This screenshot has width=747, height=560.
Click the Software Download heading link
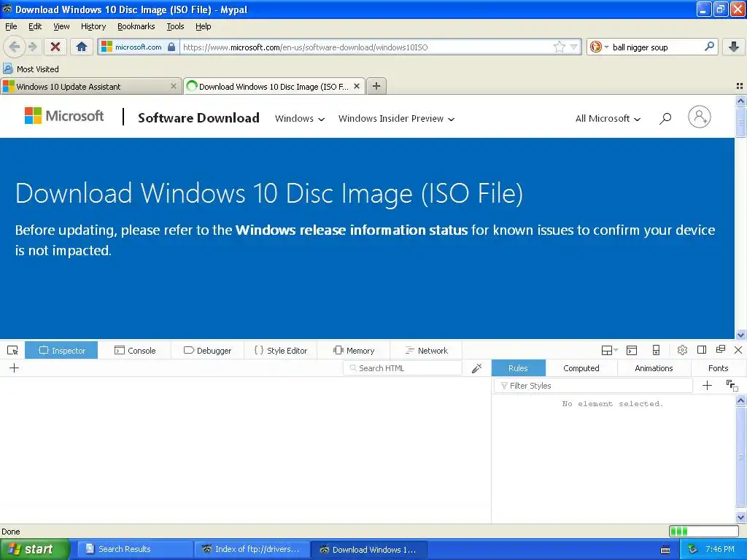(x=198, y=117)
